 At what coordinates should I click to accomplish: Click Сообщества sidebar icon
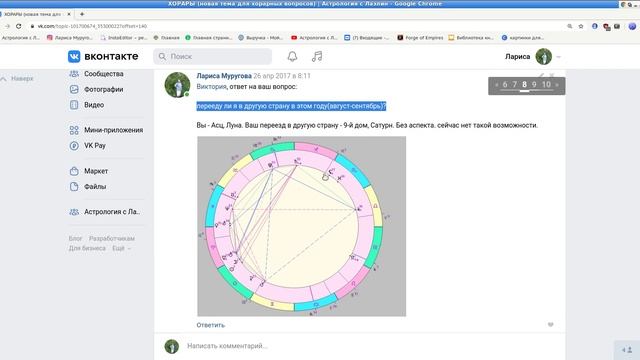(74, 74)
